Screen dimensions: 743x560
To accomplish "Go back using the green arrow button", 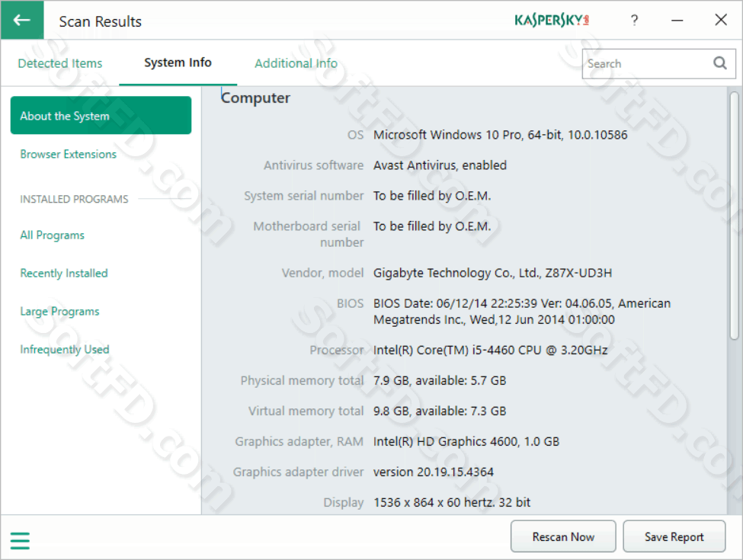I will click(22, 20).
